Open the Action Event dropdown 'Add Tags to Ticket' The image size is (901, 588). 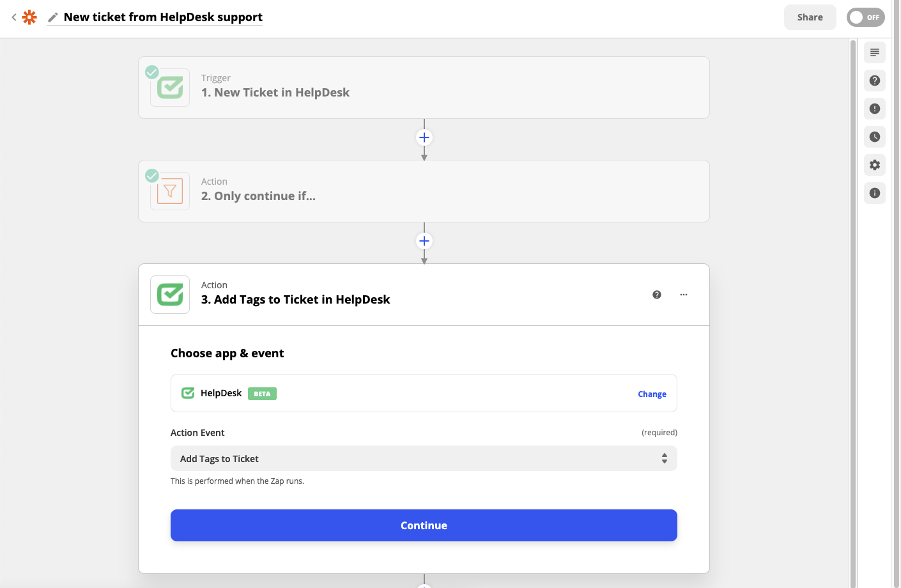point(424,458)
